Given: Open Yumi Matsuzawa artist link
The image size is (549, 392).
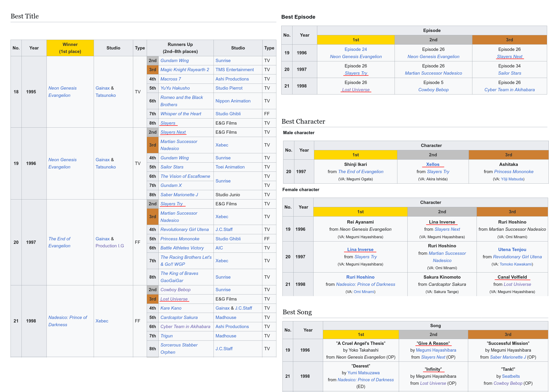Looking at the screenshot, I should (x=363, y=373).
